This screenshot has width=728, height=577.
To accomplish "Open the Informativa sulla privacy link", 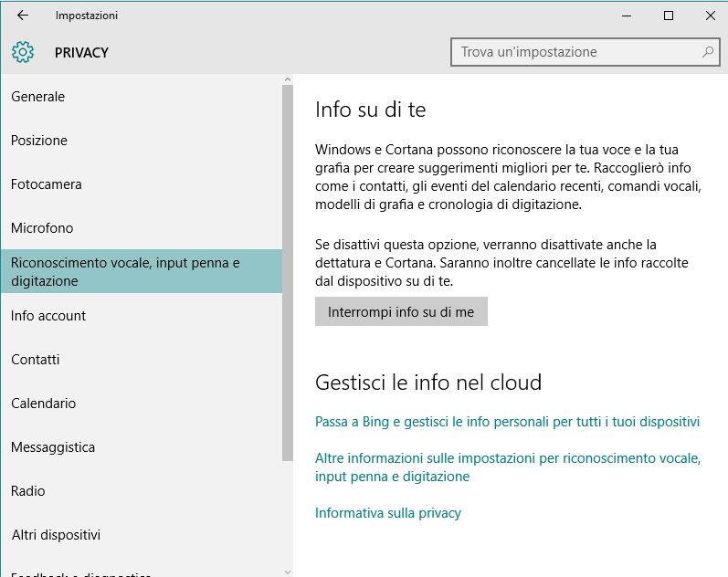I will (388, 513).
